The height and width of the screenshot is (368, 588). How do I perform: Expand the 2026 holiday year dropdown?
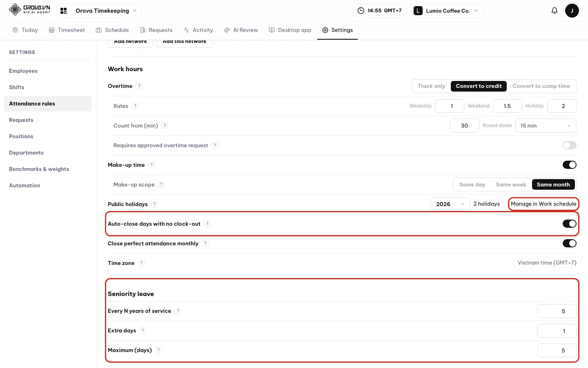click(x=450, y=204)
